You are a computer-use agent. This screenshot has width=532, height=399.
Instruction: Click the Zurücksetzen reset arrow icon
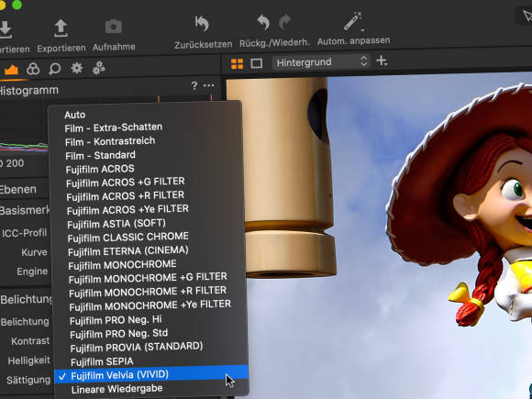pos(202,24)
